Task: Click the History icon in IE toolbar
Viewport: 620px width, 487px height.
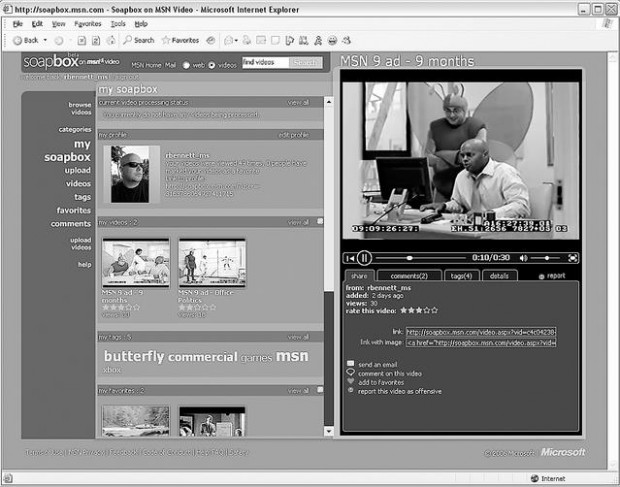Action: click(x=211, y=40)
